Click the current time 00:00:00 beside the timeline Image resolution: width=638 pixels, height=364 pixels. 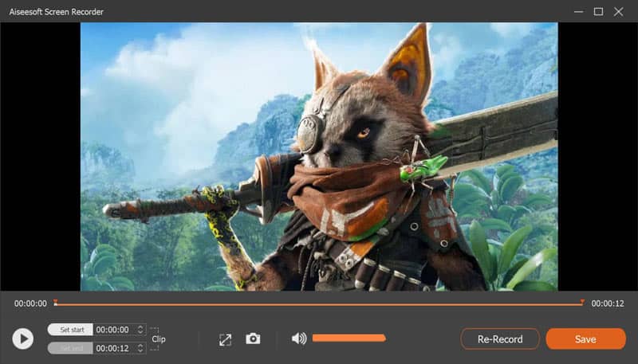tap(30, 303)
